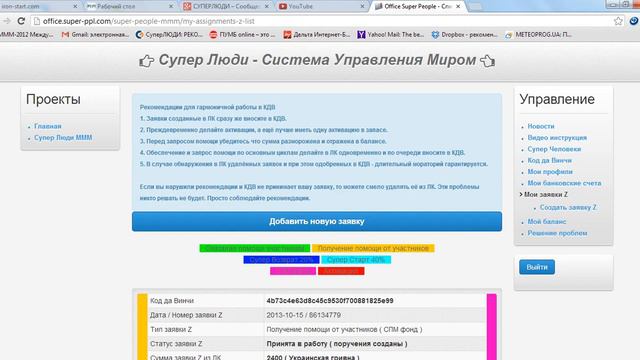The width and height of the screenshot is (640, 360).
Task: Click the yellow stripe left of the request card
Action: (142, 327)
